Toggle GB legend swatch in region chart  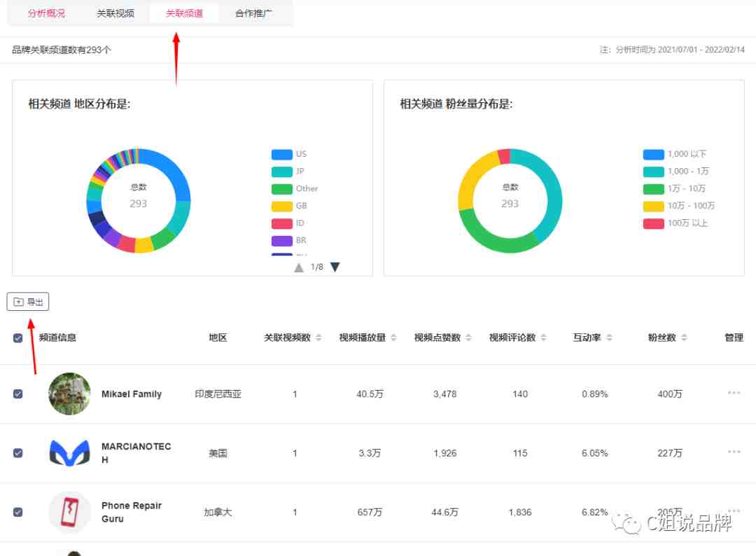pyautogui.click(x=282, y=207)
